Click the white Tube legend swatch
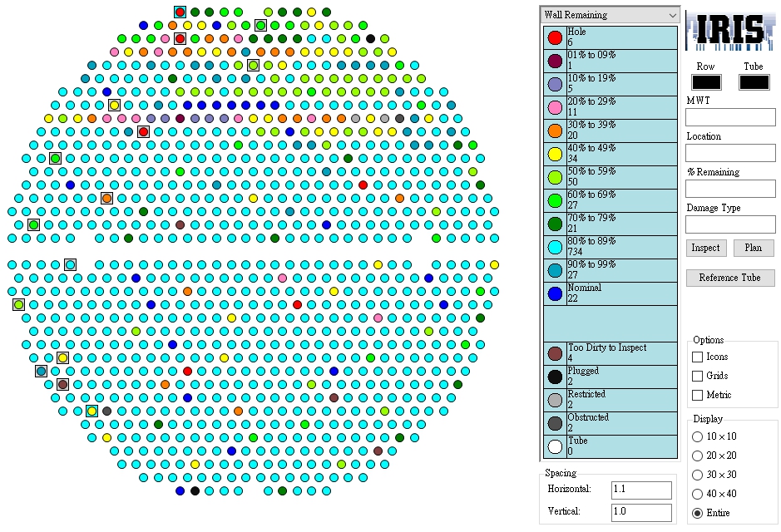The height and width of the screenshot is (532, 781). tap(555, 447)
